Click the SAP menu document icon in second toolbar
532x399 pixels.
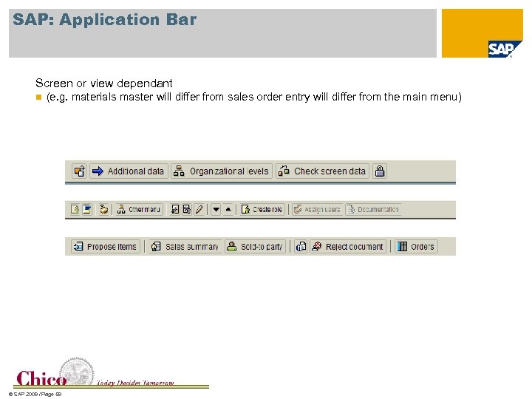tap(75, 209)
